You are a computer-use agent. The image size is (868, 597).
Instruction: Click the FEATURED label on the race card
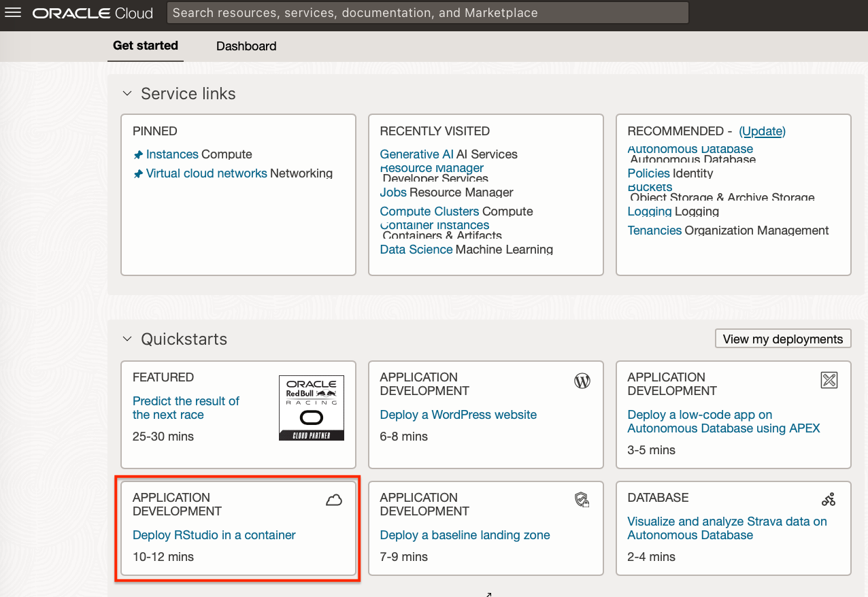163,377
